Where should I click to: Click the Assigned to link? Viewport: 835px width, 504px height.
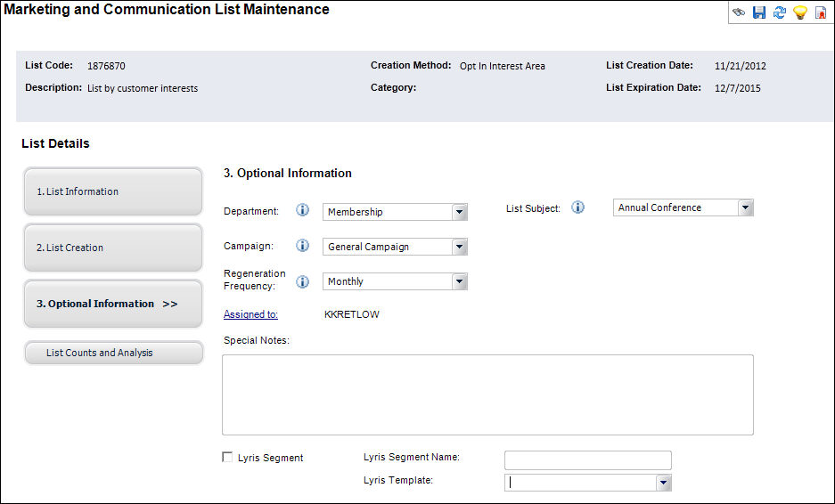(x=250, y=314)
